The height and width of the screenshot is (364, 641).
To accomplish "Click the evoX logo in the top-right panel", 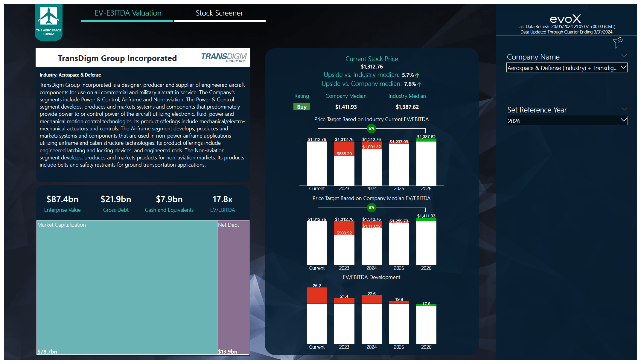I will coord(565,19).
